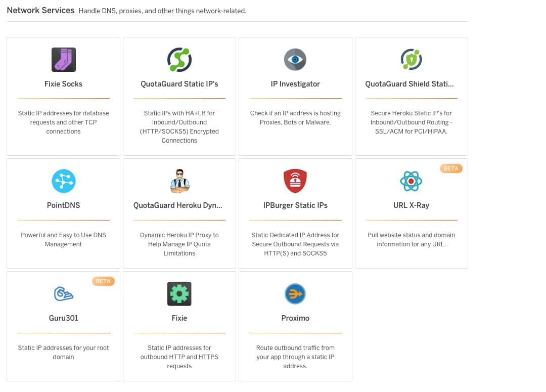Click the IPBurger Static IPs title
The image size is (546, 392).
coord(295,205)
